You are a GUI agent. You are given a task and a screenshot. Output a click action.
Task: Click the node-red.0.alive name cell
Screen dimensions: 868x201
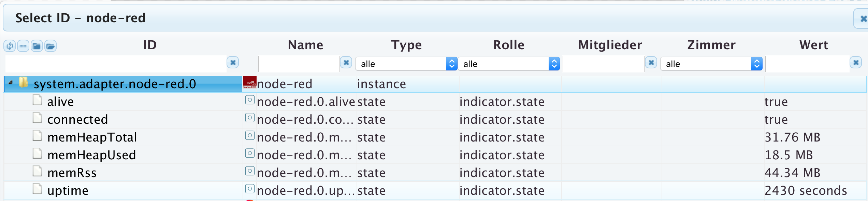[306, 102]
